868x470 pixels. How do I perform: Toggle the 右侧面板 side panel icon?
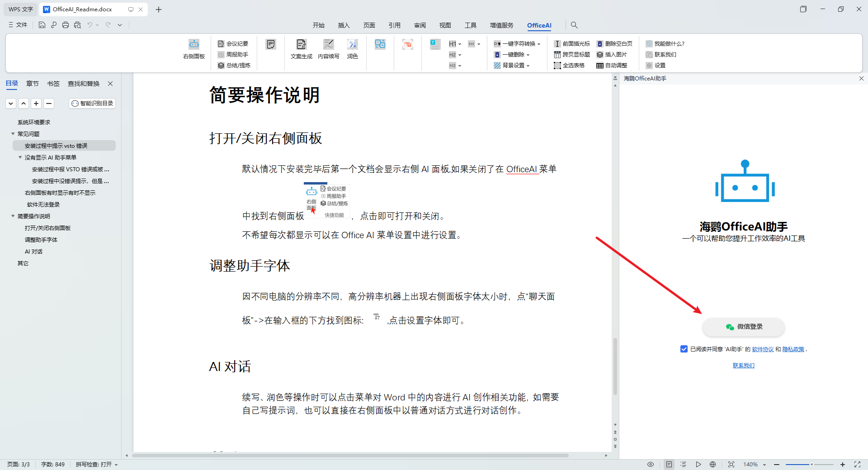point(194,45)
